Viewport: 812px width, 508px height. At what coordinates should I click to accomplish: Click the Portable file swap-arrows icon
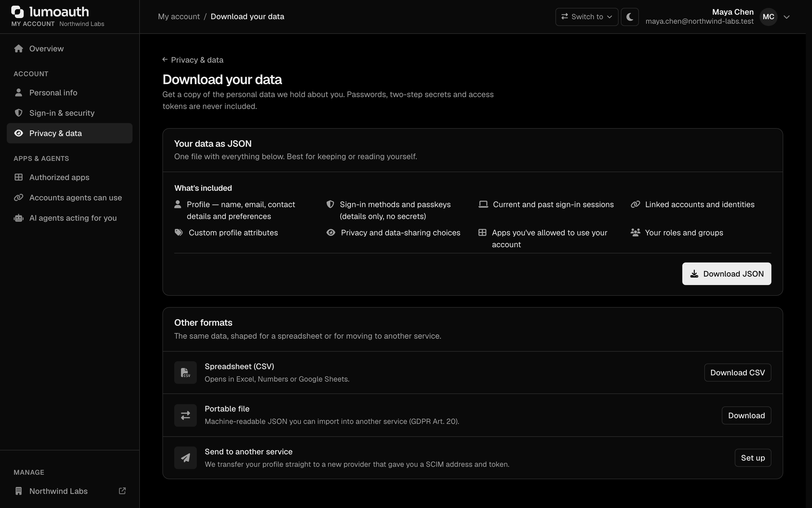pyautogui.click(x=185, y=416)
